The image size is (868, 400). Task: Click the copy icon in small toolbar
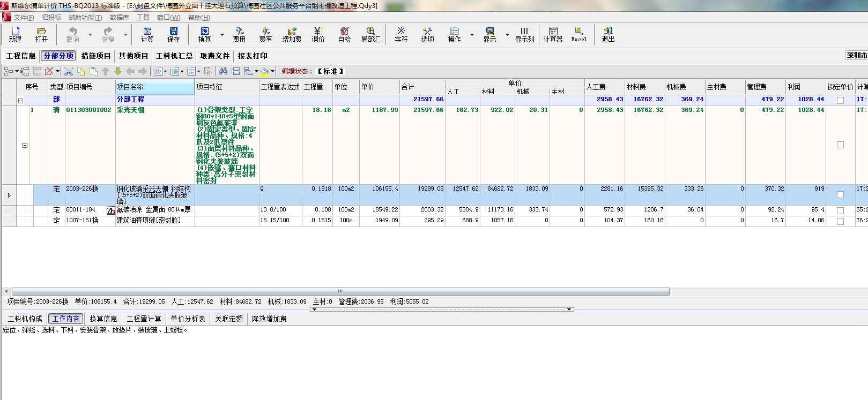point(81,71)
